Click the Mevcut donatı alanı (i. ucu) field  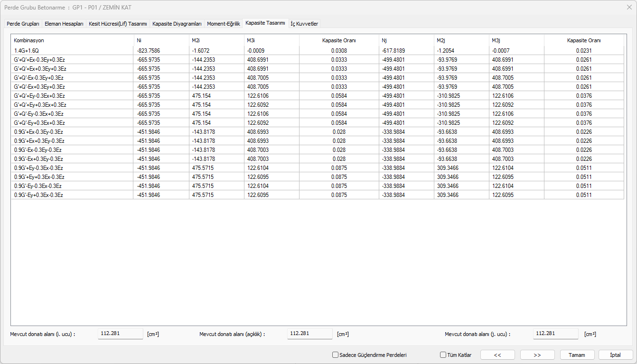pos(120,334)
